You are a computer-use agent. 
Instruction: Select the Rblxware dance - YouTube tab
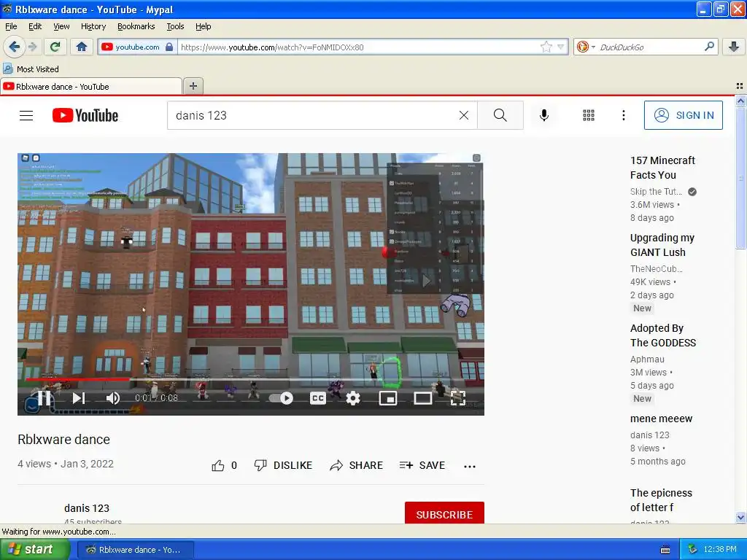[91, 86]
